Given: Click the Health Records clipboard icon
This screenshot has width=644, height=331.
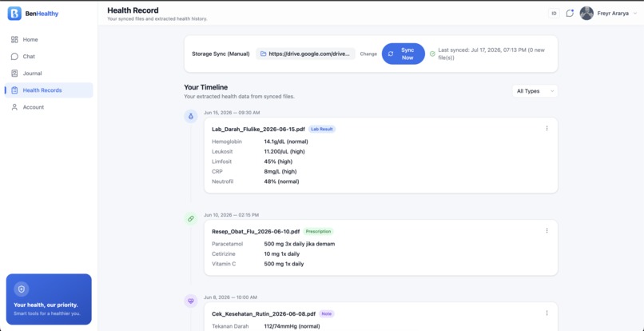Looking at the screenshot, I should (x=14, y=90).
